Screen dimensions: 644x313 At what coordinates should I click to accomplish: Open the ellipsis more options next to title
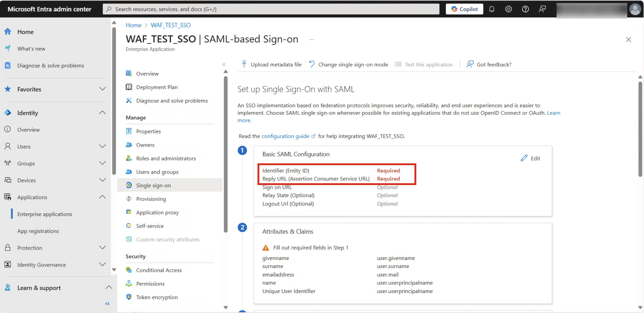coord(312,39)
